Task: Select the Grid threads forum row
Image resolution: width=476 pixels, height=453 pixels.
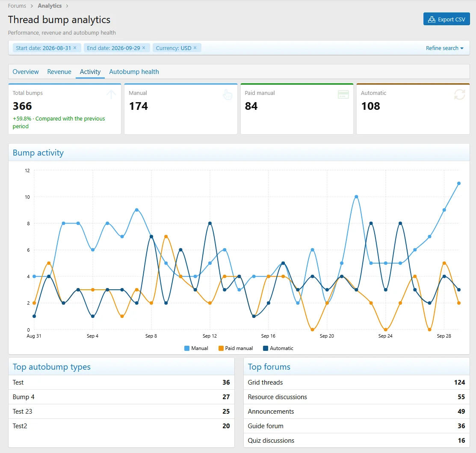Action: pos(357,382)
